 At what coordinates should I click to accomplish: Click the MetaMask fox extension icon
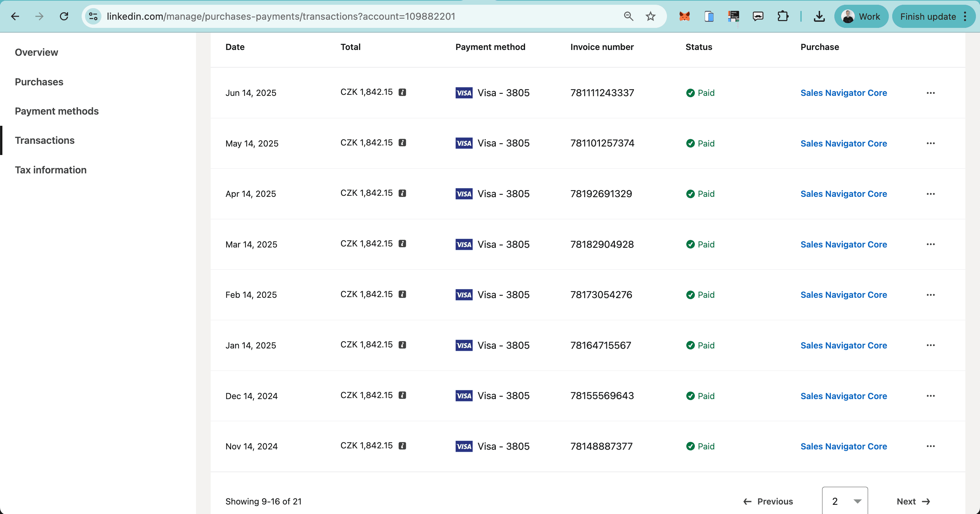pyautogui.click(x=684, y=16)
